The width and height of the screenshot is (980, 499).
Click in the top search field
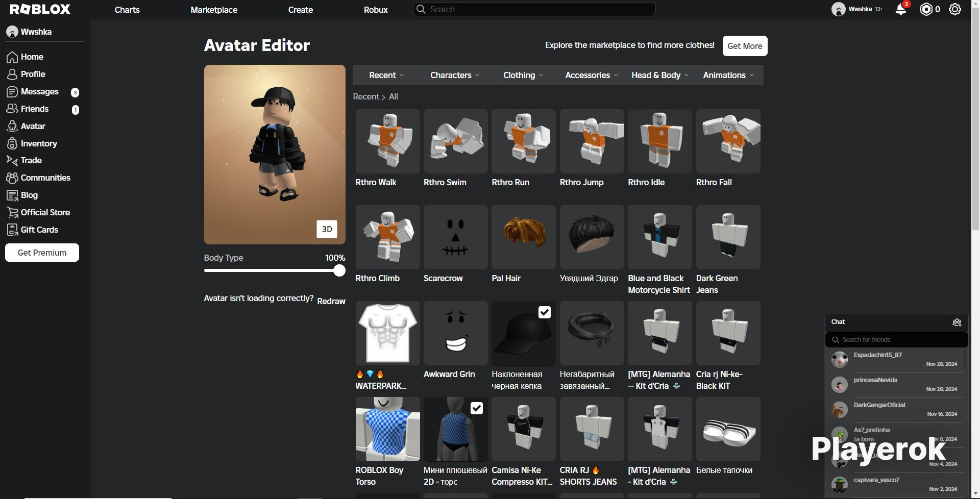coord(534,9)
